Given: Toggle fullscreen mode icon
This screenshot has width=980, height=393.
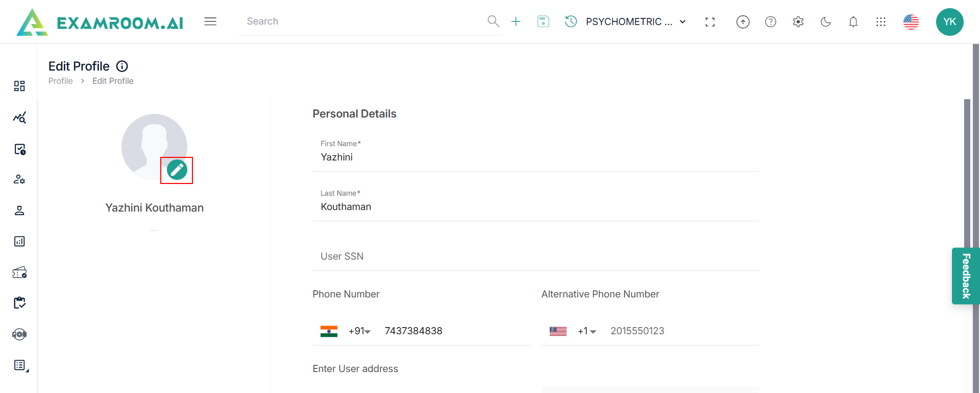Looking at the screenshot, I should [710, 22].
